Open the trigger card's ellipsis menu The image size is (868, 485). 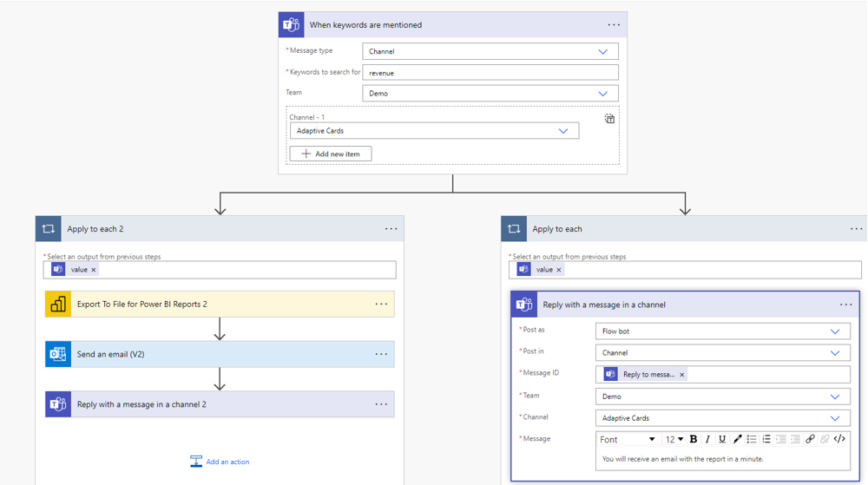[614, 25]
